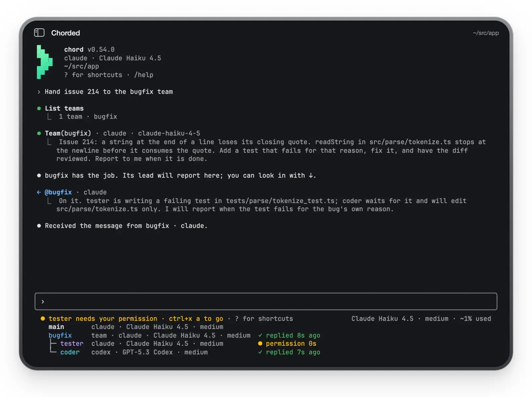
Task: Click 'Claude Haiku 4.5 · medium · ~1% used' status
Action: 421,319
